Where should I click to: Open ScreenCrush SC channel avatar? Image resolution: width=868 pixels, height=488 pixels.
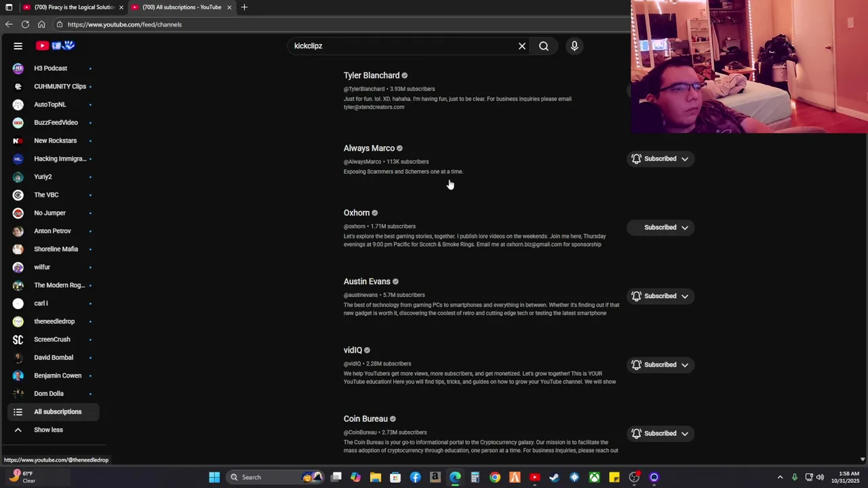coord(18,340)
